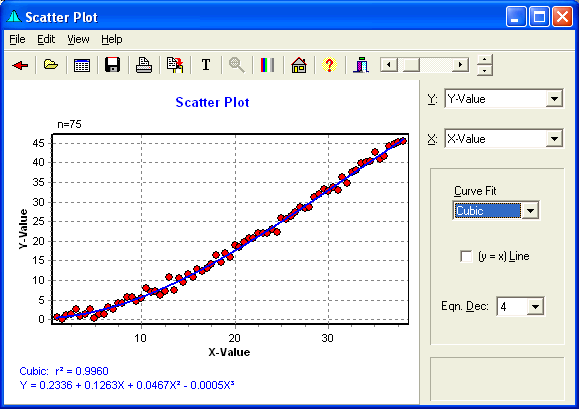Expand the Y-Value variable dropdown
This screenshot has width=579, height=409.
tap(554, 99)
